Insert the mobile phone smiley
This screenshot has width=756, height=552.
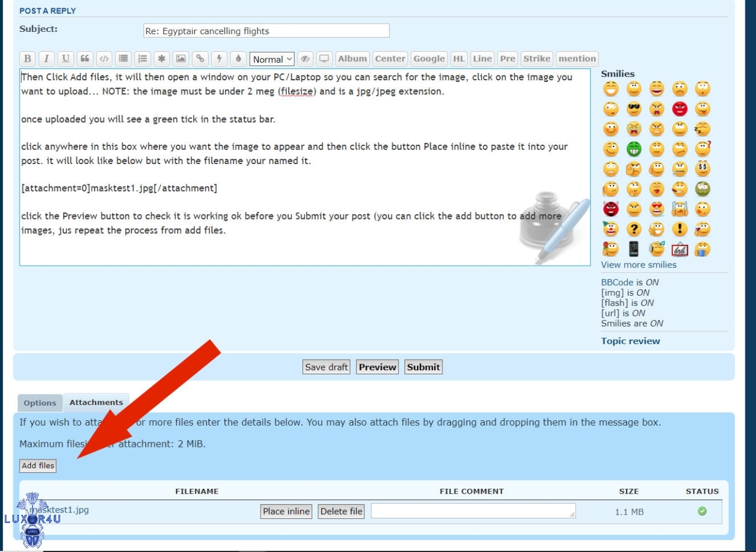(634, 249)
